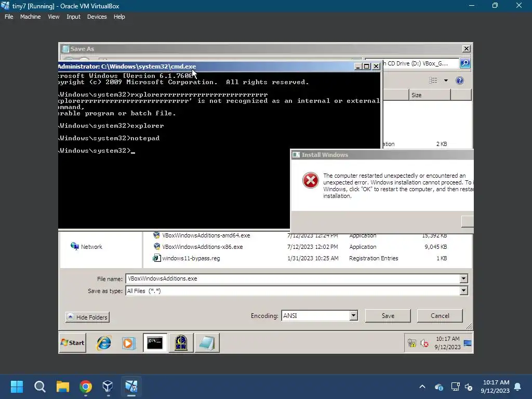Select the tiny7 VM taskbar icon
The image size is (532, 399).
[x=131, y=387]
